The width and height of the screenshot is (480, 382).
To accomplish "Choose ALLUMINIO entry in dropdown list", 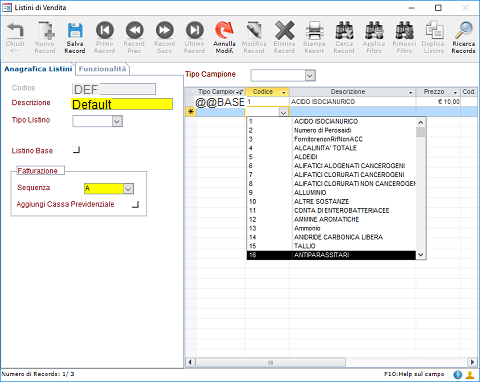I will coord(331,193).
